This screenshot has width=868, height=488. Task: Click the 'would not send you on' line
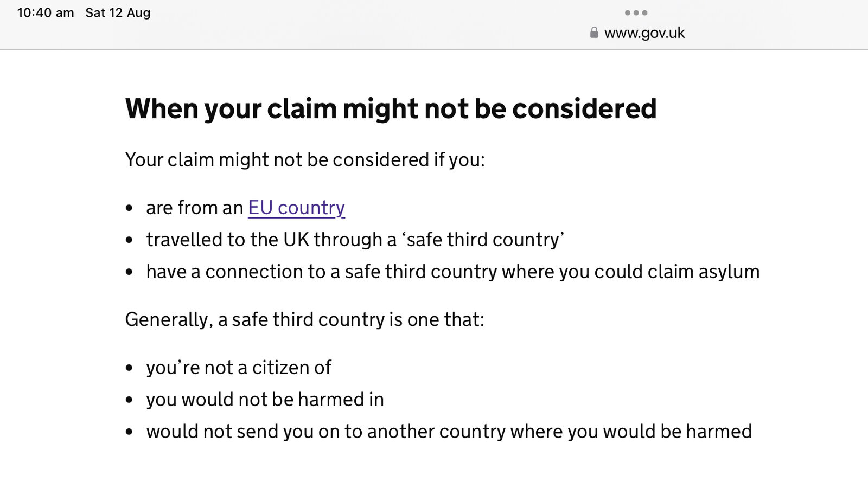[449, 432]
